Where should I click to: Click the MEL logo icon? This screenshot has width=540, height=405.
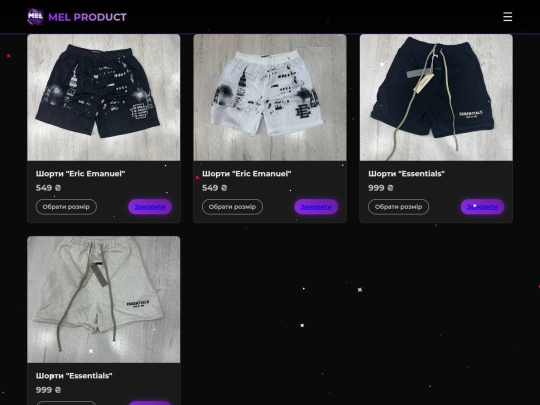tap(35, 17)
